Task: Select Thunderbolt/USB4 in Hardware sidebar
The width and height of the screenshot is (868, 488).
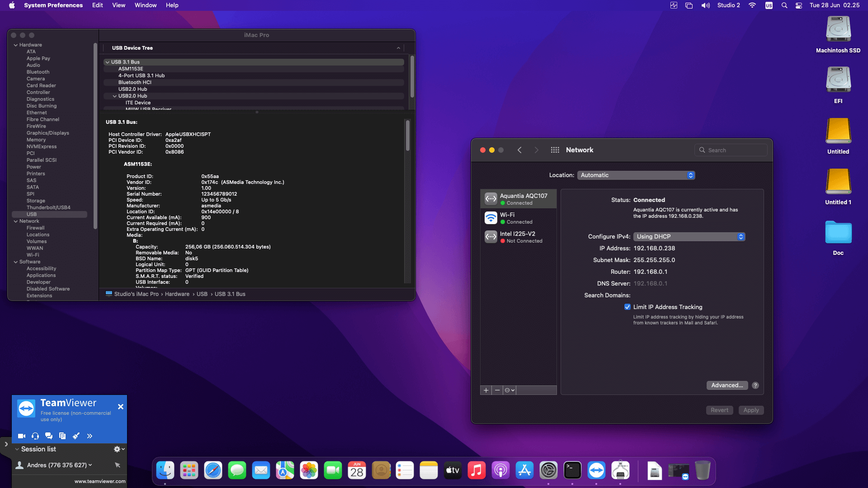Action: (48, 208)
